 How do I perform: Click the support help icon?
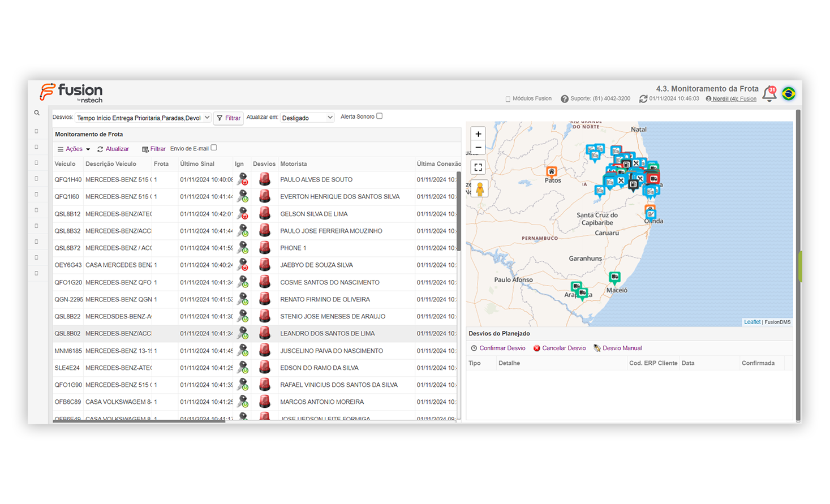[564, 99]
